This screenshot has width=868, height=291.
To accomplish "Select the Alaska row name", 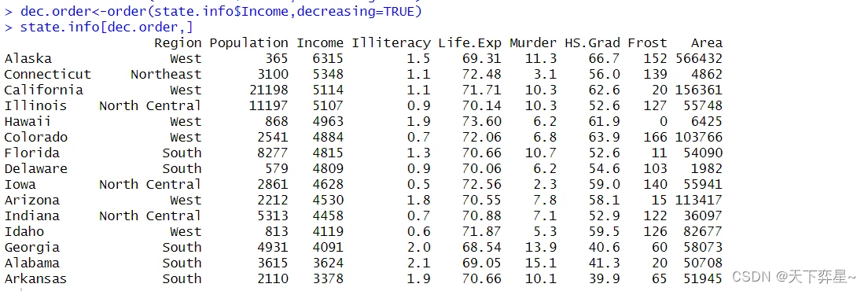I will (28, 59).
